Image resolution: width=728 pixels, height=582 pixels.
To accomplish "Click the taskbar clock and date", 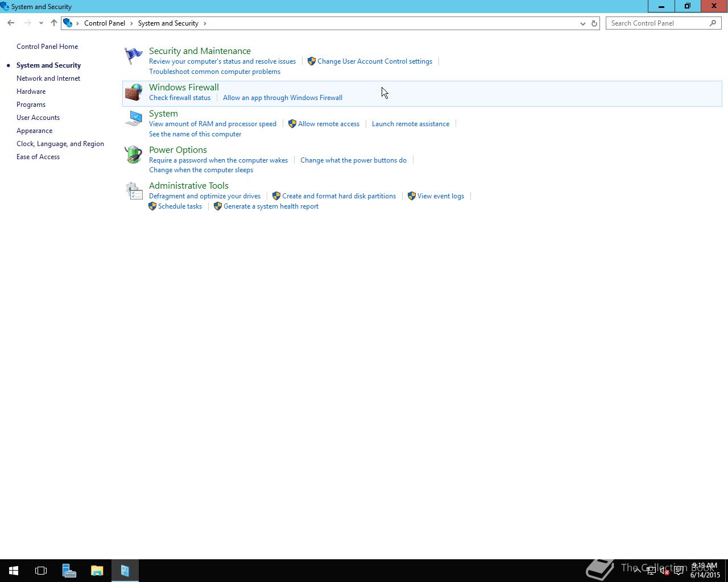I will coord(705,571).
